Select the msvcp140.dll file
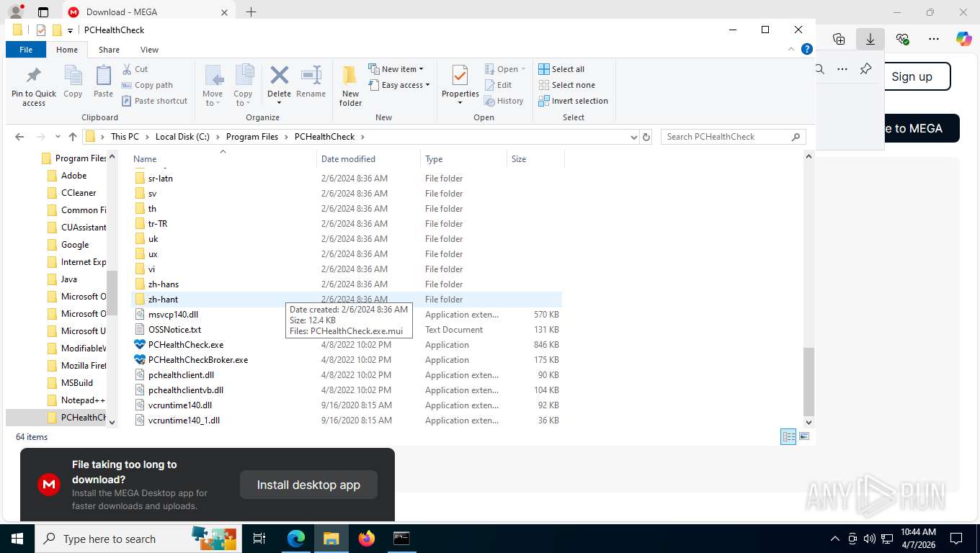980x553 pixels. point(173,315)
